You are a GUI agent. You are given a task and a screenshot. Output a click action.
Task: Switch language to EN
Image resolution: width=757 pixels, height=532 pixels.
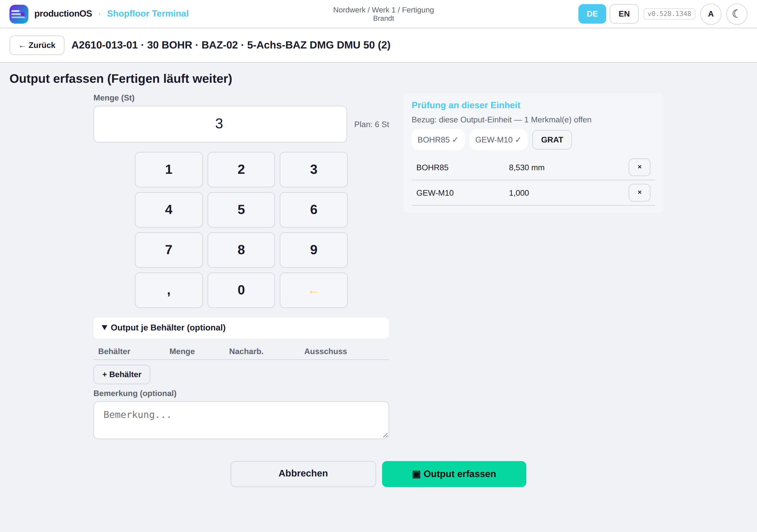pyautogui.click(x=624, y=14)
